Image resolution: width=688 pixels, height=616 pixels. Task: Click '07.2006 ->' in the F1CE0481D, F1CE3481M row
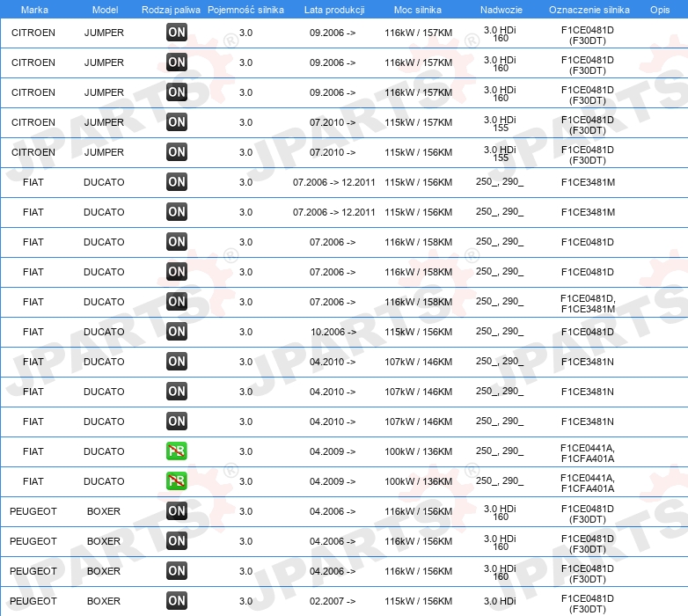click(x=333, y=302)
